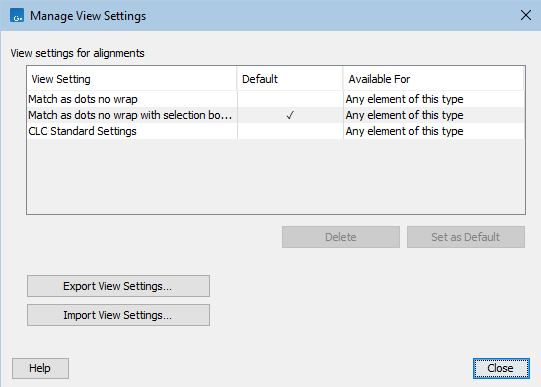Click Export View Settings button
The width and height of the screenshot is (541, 387).
pos(118,286)
